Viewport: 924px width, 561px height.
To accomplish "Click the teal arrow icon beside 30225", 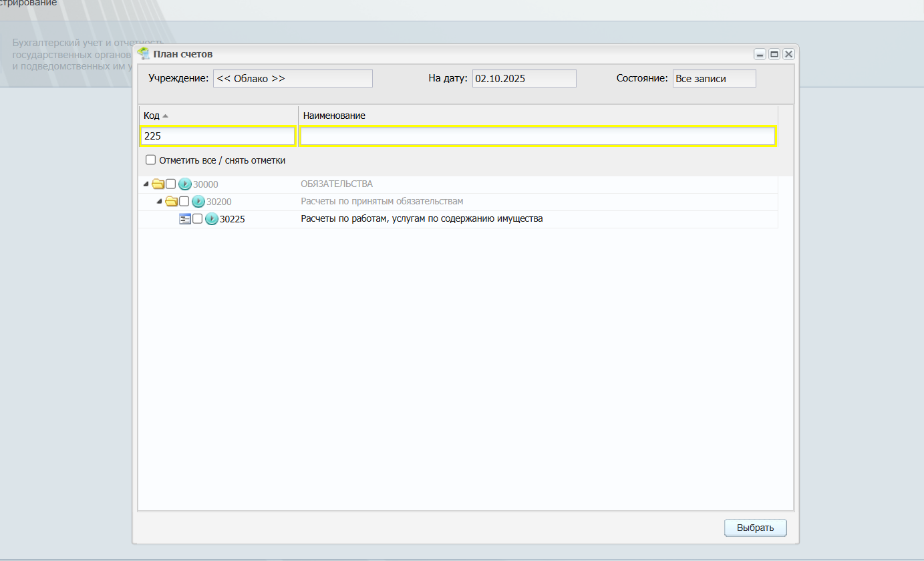I will 212,219.
